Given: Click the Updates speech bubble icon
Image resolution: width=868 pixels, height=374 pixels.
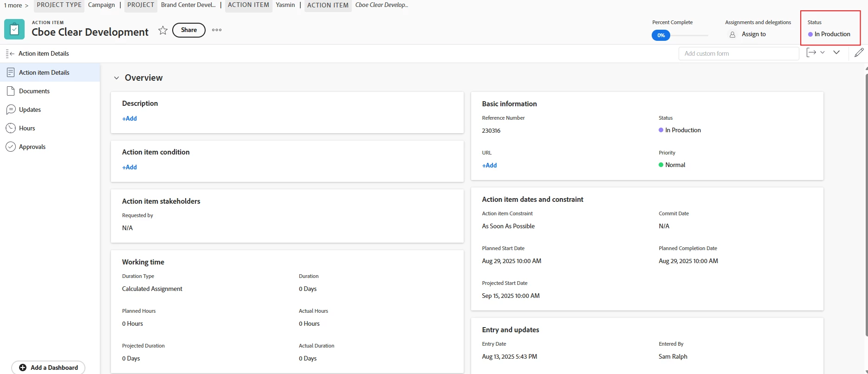Looking at the screenshot, I should (11, 110).
